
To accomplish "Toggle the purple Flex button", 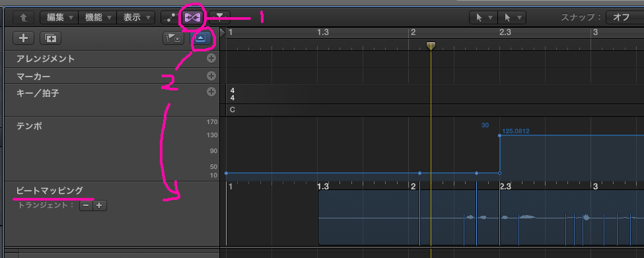I will point(192,17).
